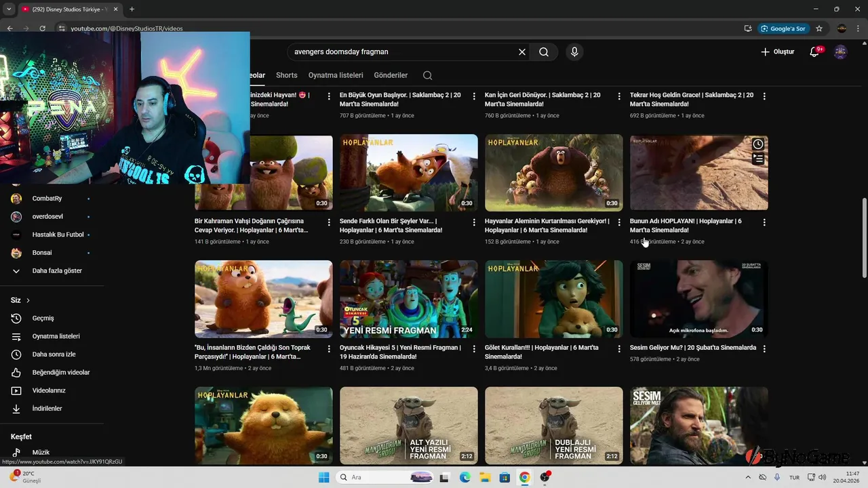Click the Google'a Sor button
The width and height of the screenshot is (868, 488).
point(783,28)
